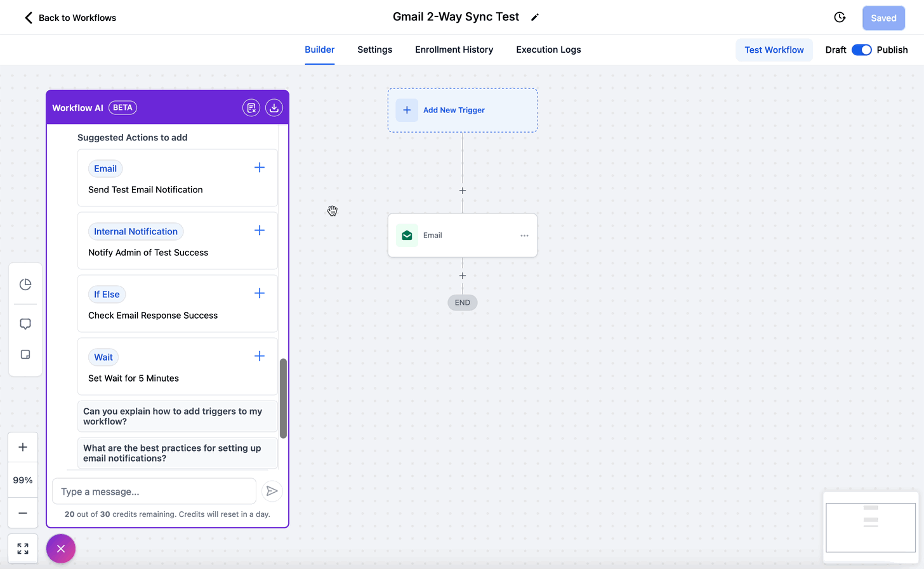Screen dimensions: 924x569
Task: Toggle the Draft/Publish switch
Action: (x=861, y=50)
